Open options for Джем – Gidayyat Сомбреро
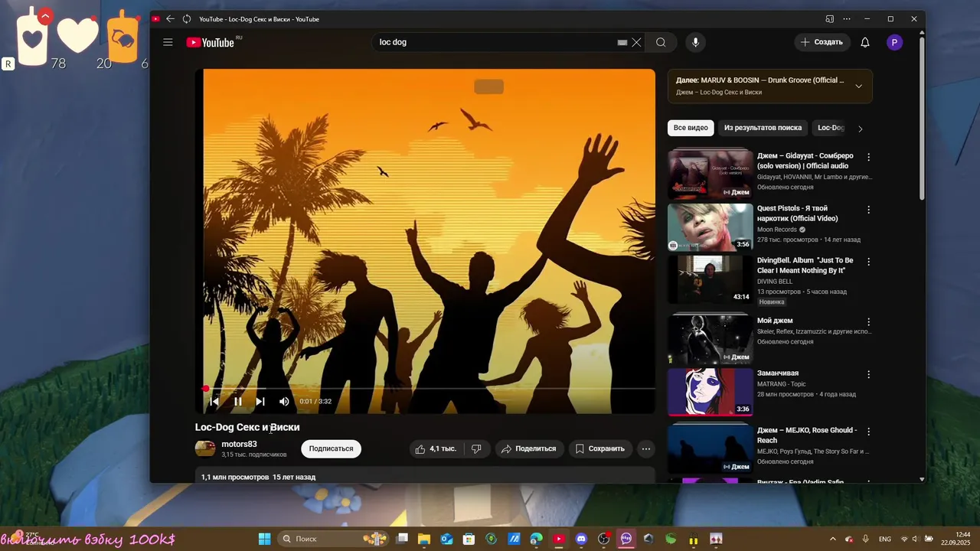The width and height of the screenshot is (980, 551). pos(868,157)
